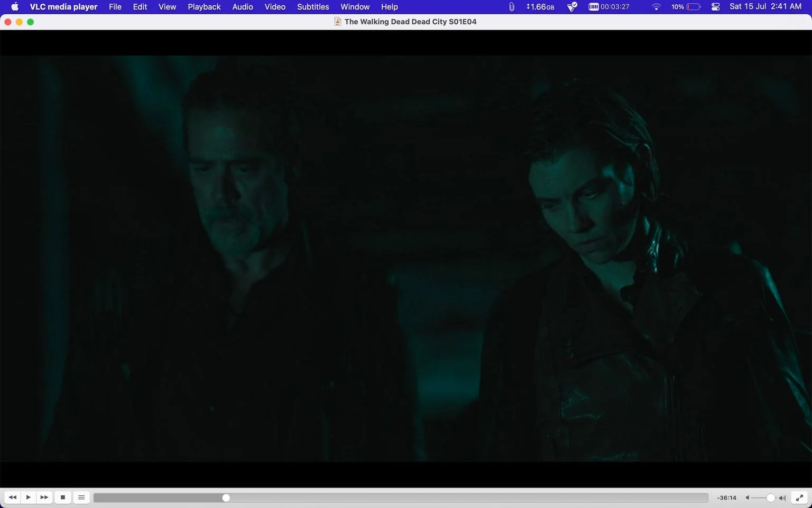Click the fast-forward button
Viewport: 812px width, 508px height.
pos(44,497)
